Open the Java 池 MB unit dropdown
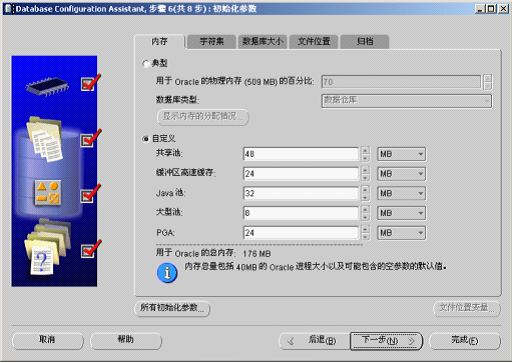This screenshot has width=512, height=363. click(x=401, y=193)
